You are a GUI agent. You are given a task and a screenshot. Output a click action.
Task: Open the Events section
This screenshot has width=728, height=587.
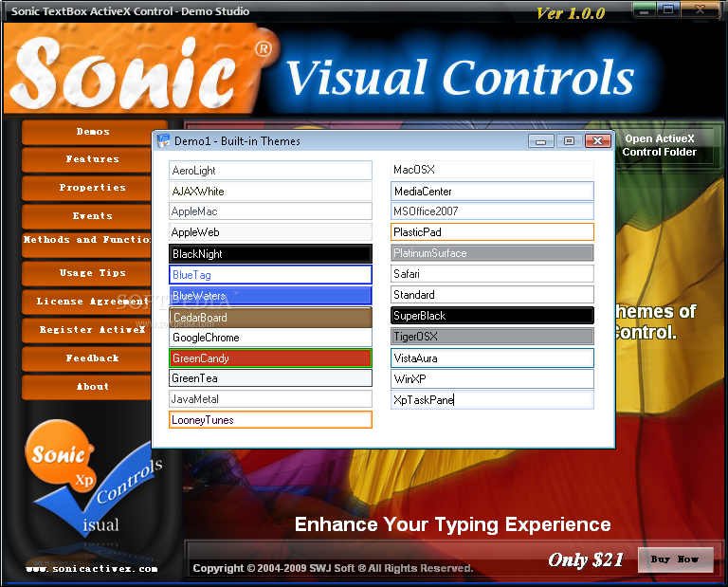coord(88,216)
